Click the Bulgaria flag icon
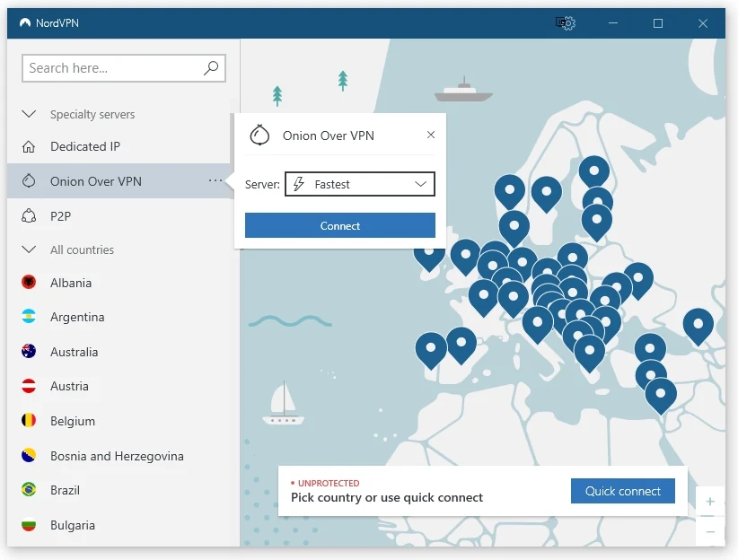The image size is (738, 560). coord(29,525)
